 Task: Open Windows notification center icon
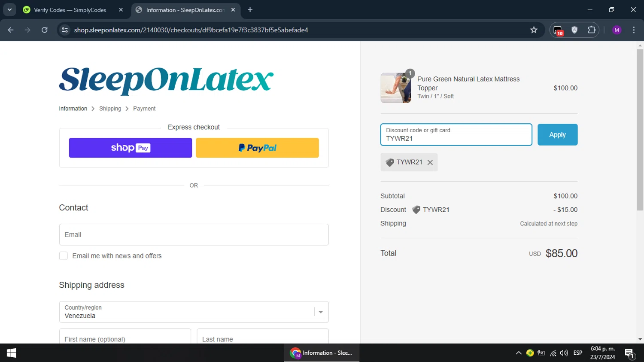pyautogui.click(x=630, y=353)
